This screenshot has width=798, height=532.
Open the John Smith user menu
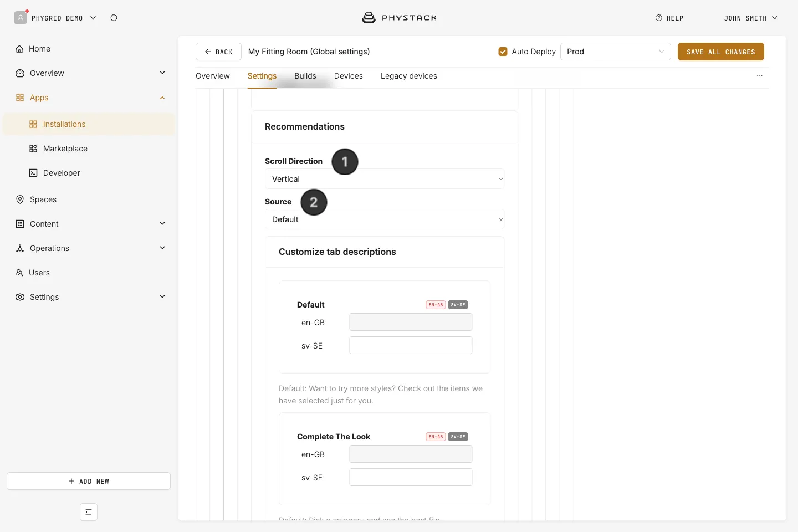coord(751,18)
